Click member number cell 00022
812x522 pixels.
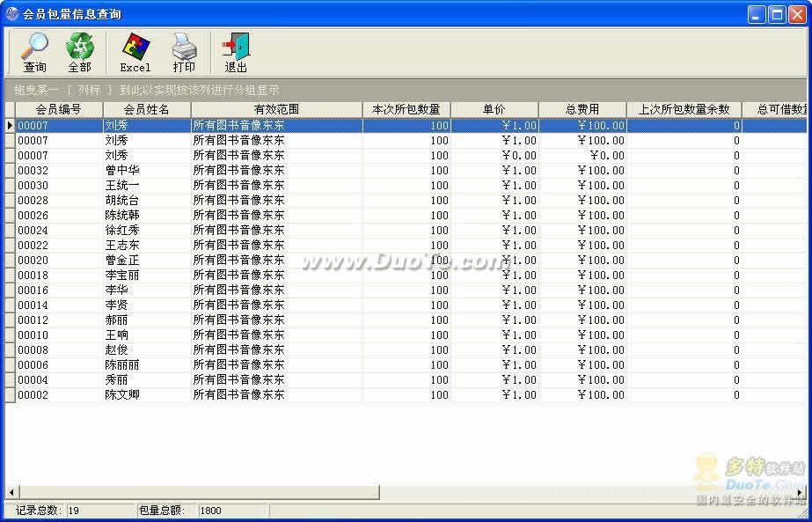[59, 246]
